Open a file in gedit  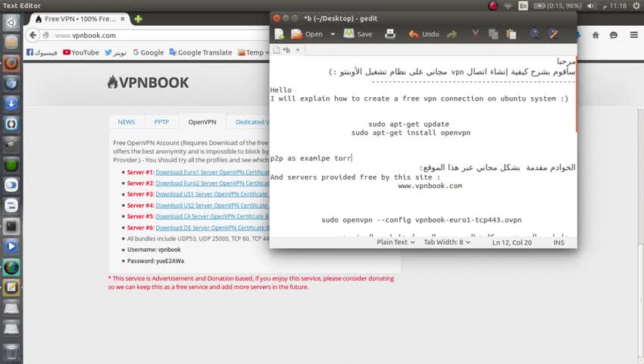tap(307, 34)
